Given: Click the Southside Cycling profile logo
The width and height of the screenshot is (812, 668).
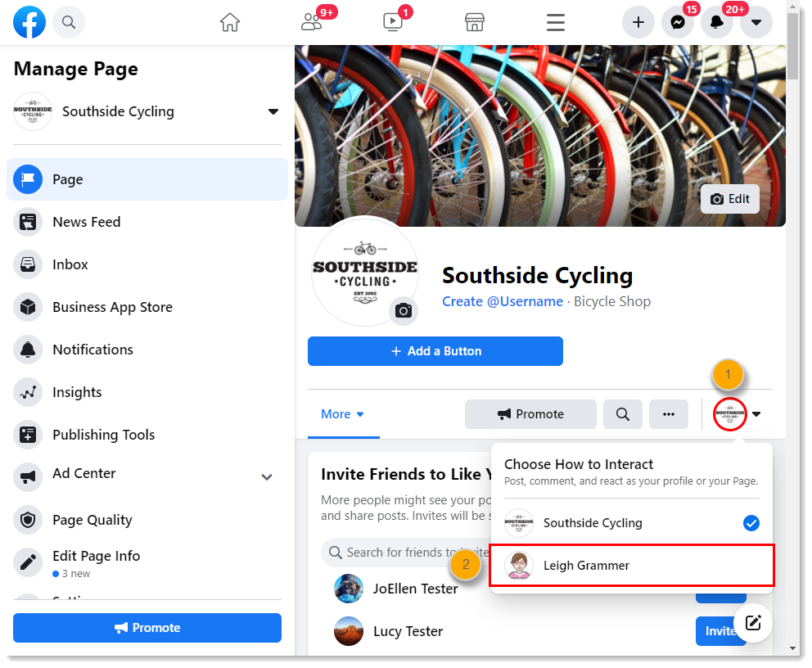Looking at the screenshot, I should click(364, 271).
